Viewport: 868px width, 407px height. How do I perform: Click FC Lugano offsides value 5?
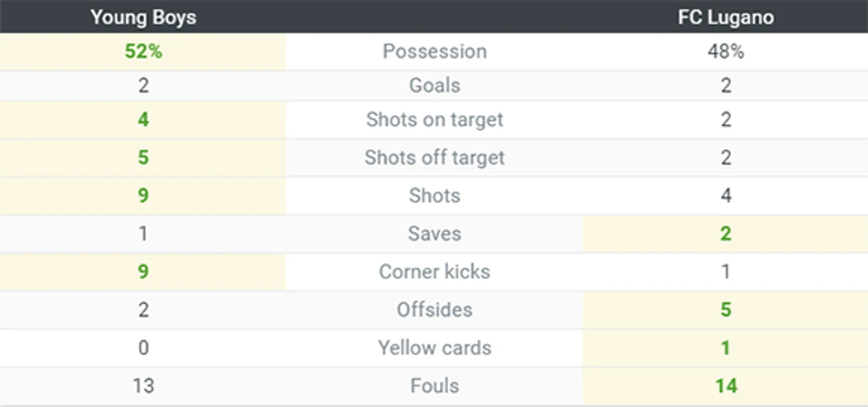[x=725, y=310]
